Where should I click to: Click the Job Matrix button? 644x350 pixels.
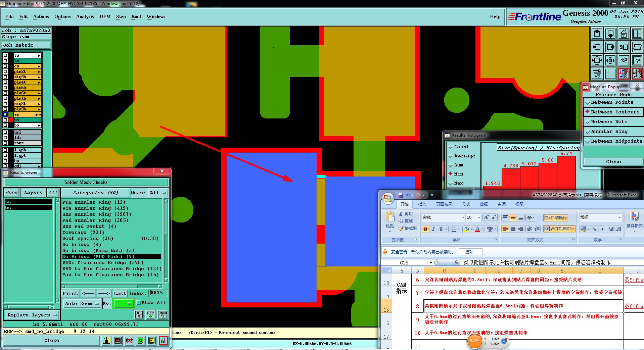(x=26, y=45)
